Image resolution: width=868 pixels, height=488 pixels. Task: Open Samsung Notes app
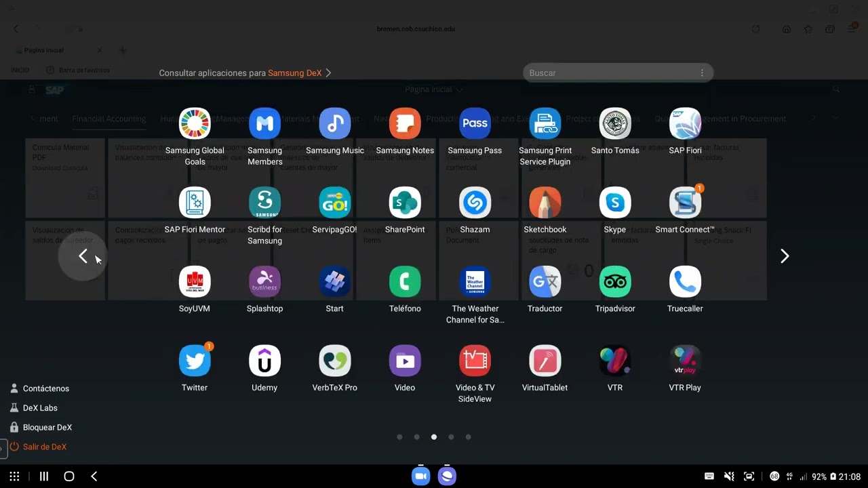click(405, 123)
